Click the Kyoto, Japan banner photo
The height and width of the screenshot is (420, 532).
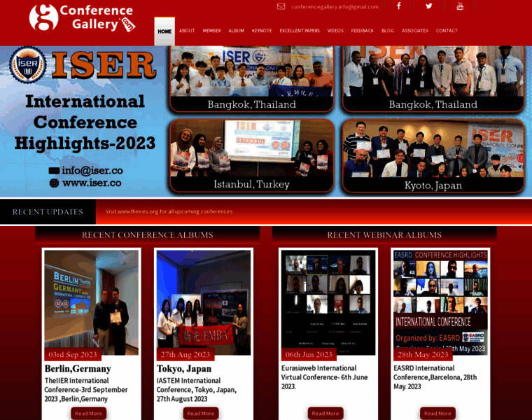click(x=433, y=155)
